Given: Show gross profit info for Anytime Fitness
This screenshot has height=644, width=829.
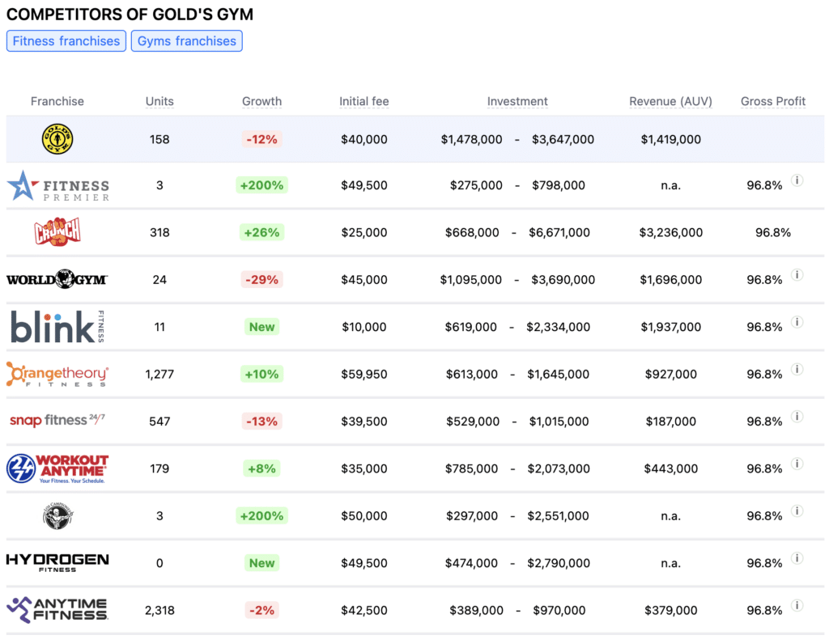Looking at the screenshot, I should [x=797, y=605].
